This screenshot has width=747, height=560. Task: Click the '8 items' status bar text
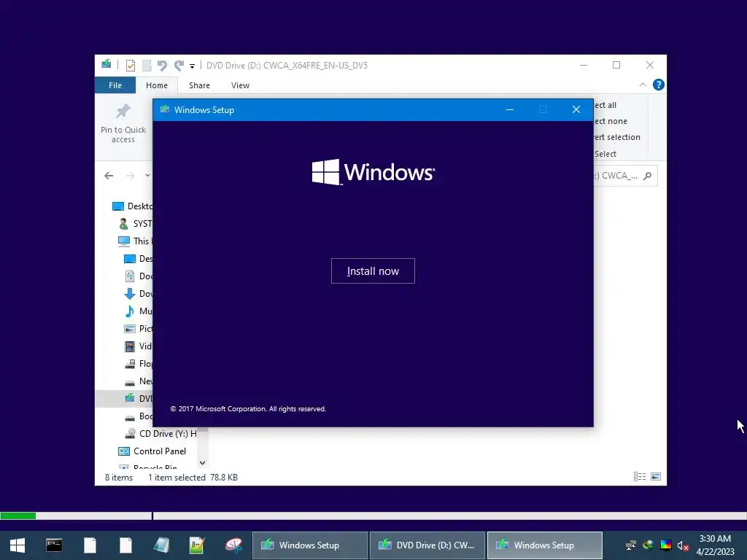pos(119,477)
